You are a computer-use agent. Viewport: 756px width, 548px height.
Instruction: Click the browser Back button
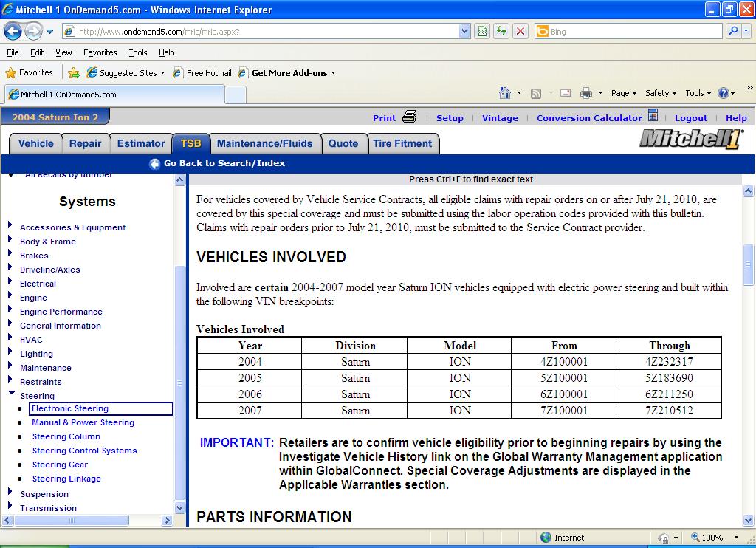pyautogui.click(x=13, y=31)
